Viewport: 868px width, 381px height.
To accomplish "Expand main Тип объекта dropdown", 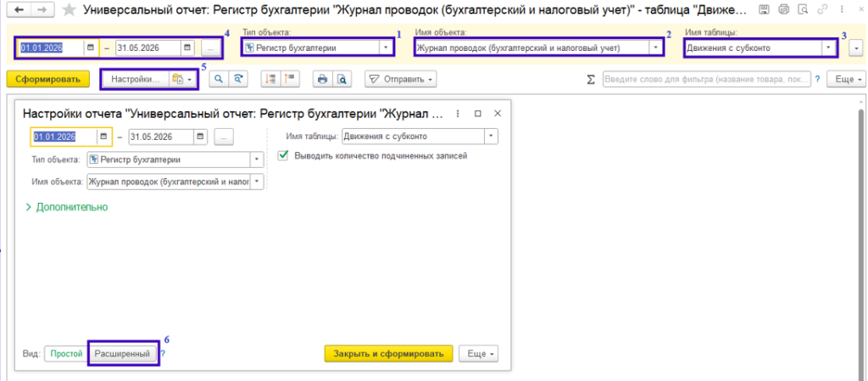I will pyautogui.click(x=386, y=48).
